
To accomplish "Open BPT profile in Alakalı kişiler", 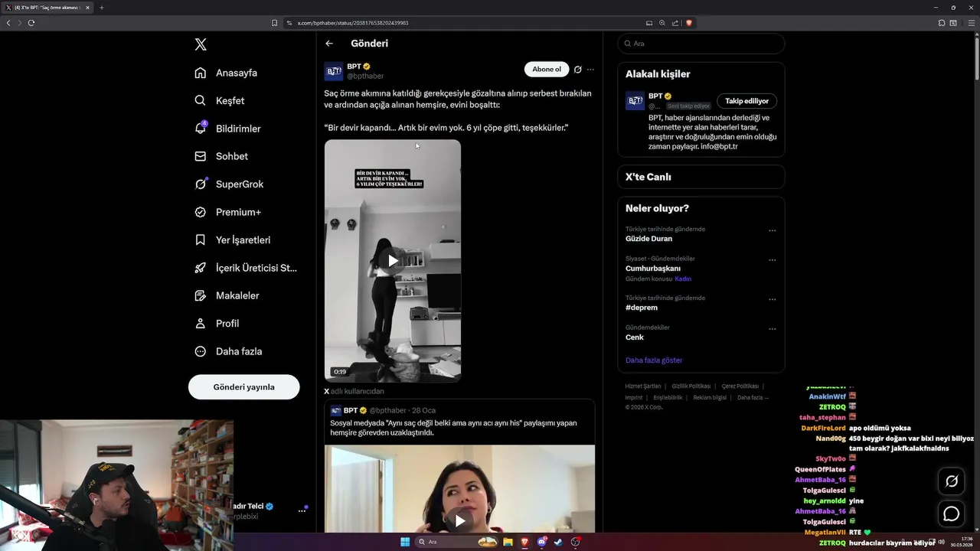I will [x=655, y=96].
